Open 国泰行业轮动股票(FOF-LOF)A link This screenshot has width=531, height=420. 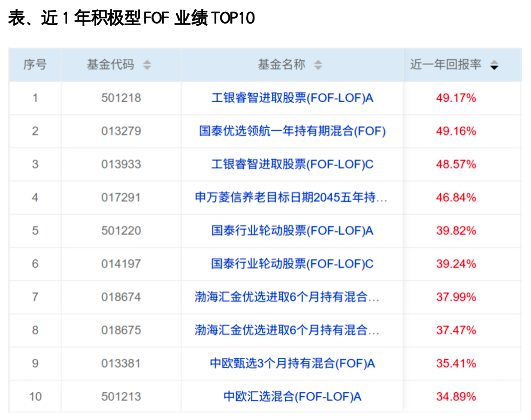click(292, 231)
